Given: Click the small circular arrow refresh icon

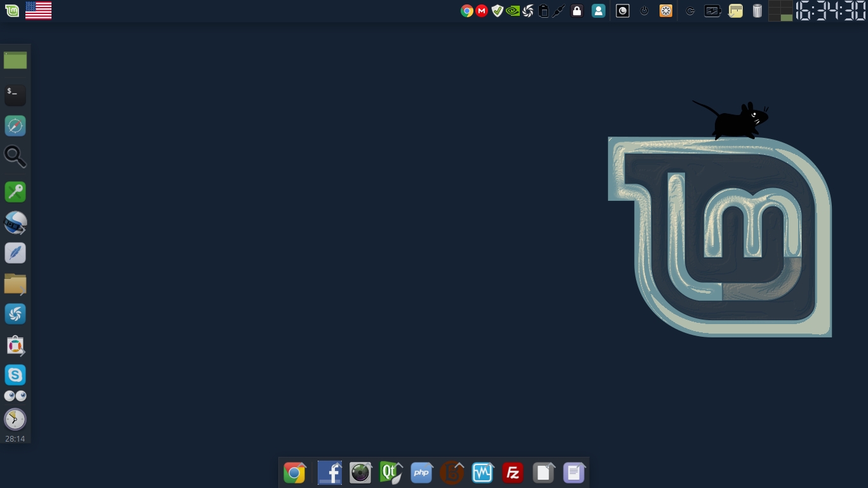Looking at the screenshot, I should pyautogui.click(x=691, y=11).
